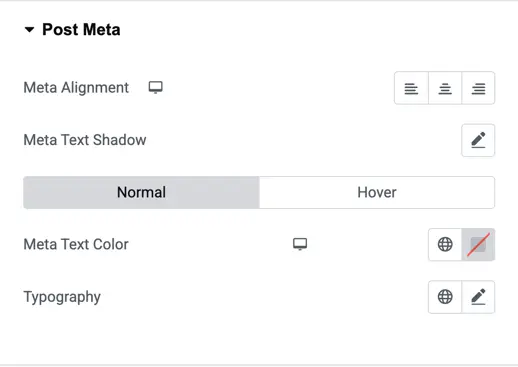Screen dimensions: 518x367
Task: Align meta text to the left
Action: [x=411, y=88]
